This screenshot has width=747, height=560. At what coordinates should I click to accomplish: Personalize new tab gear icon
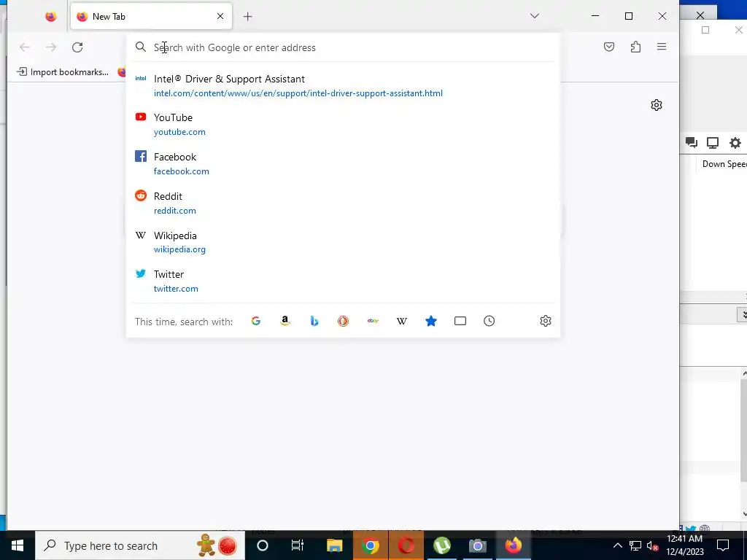click(657, 105)
